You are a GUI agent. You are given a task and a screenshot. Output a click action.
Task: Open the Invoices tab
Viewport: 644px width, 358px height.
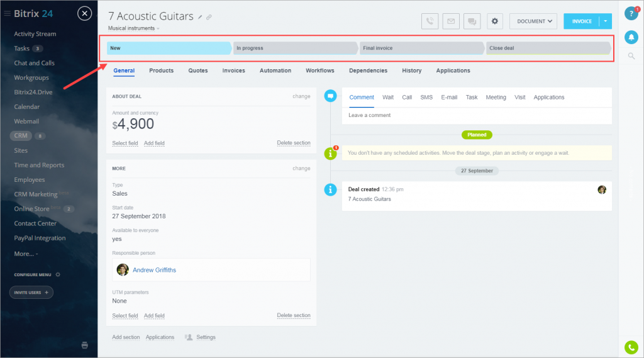(234, 70)
